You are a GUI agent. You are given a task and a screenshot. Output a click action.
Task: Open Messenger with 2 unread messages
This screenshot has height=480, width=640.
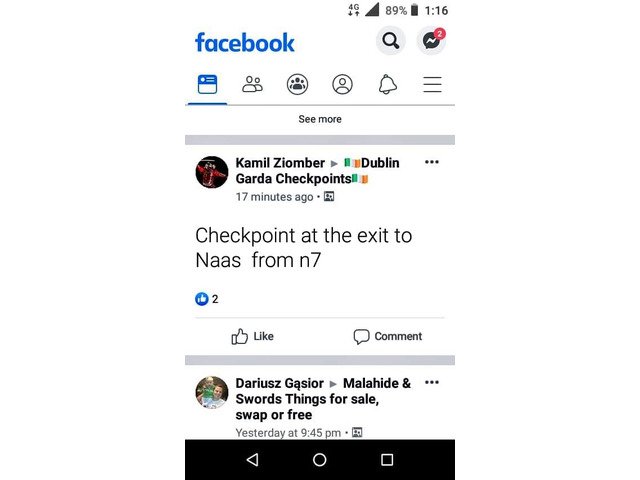pos(431,41)
